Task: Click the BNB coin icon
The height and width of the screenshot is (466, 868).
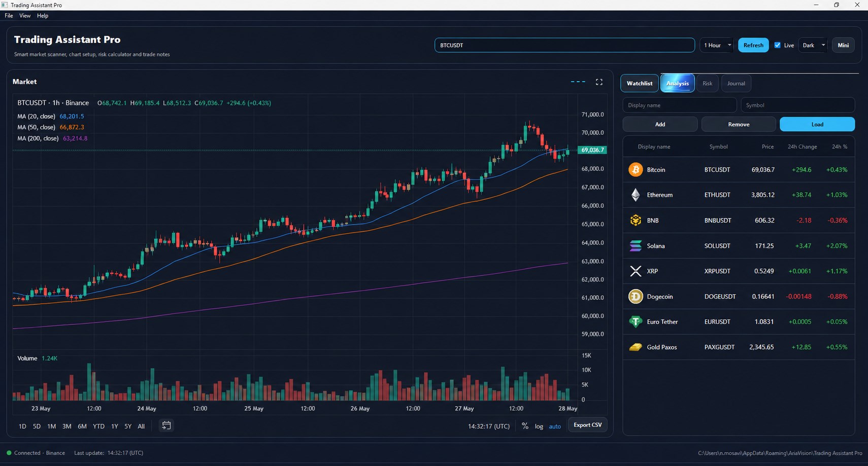Action: coord(636,220)
